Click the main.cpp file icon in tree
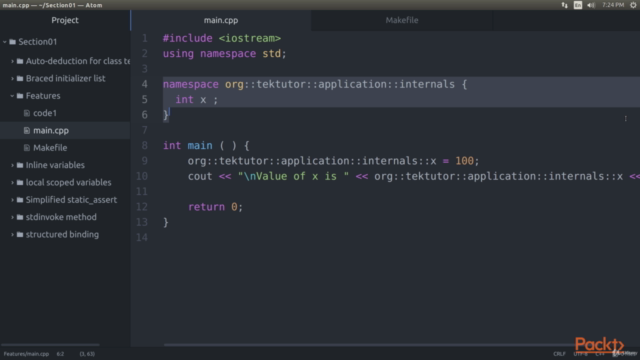The height and width of the screenshot is (360, 640). click(x=27, y=131)
